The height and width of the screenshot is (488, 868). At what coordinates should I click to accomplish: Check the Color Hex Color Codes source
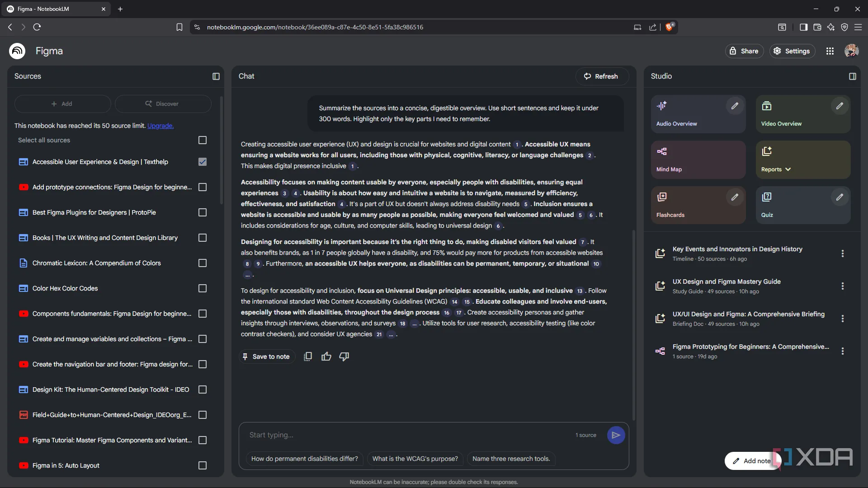(x=203, y=288)
